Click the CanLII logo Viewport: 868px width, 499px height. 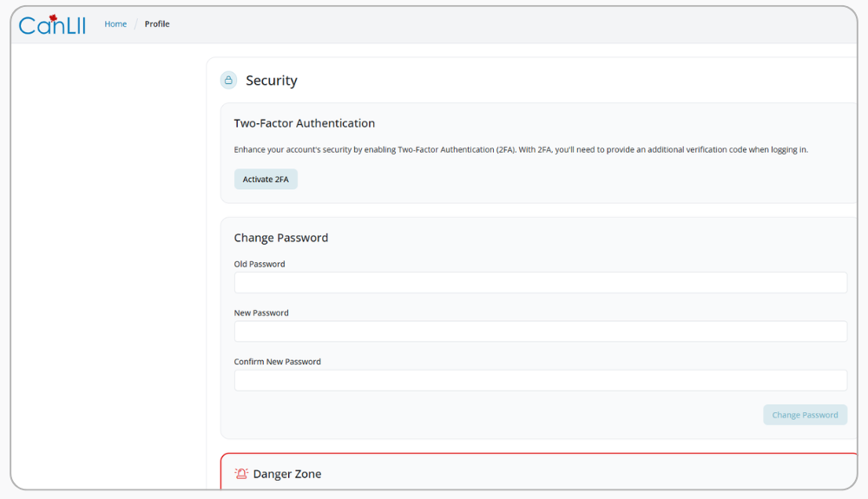click(x=52, y=24)
